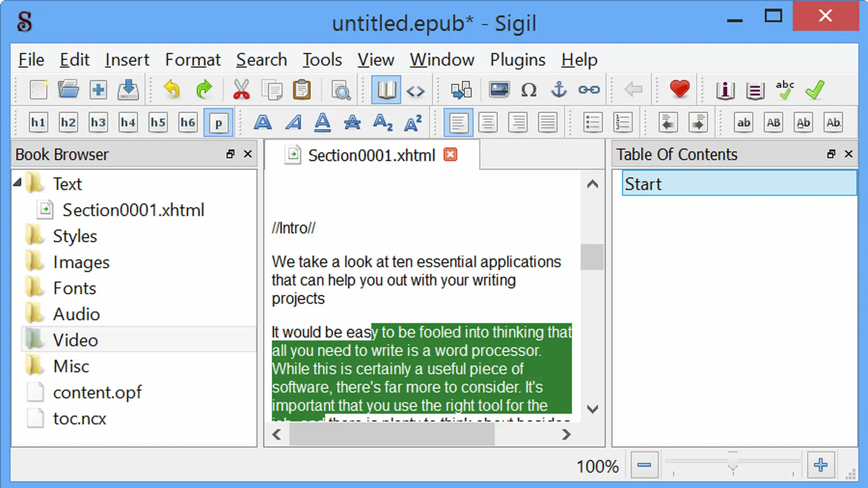Insert a numbered list
This screenshot has width=868, height=488.
pyautogui.click(x=623, y=123)
